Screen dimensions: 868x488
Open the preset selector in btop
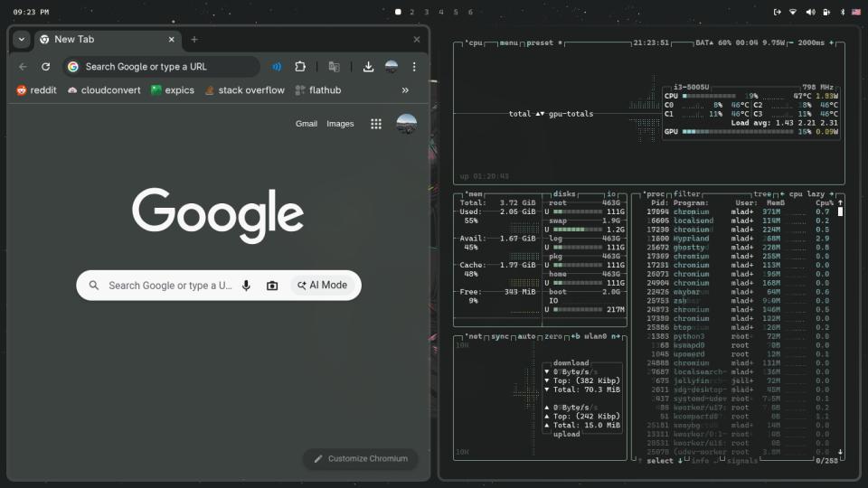(x=540, y=42)
